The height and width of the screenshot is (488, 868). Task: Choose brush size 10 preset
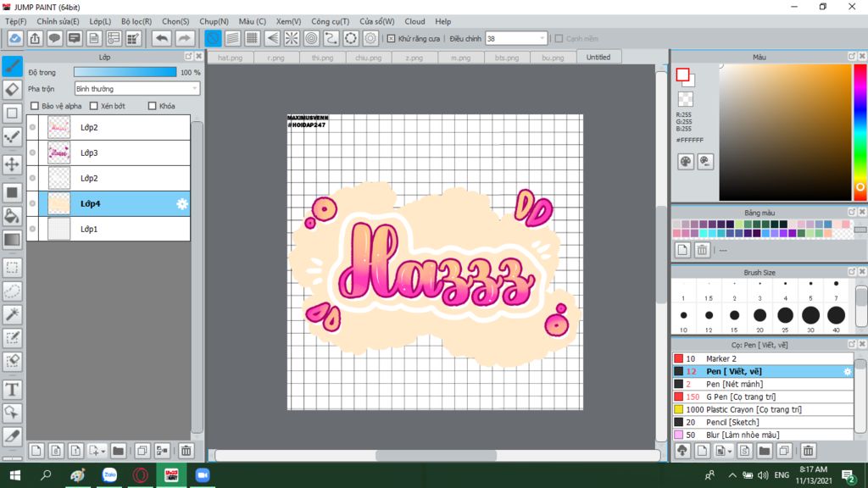click(x=684, y=315)
